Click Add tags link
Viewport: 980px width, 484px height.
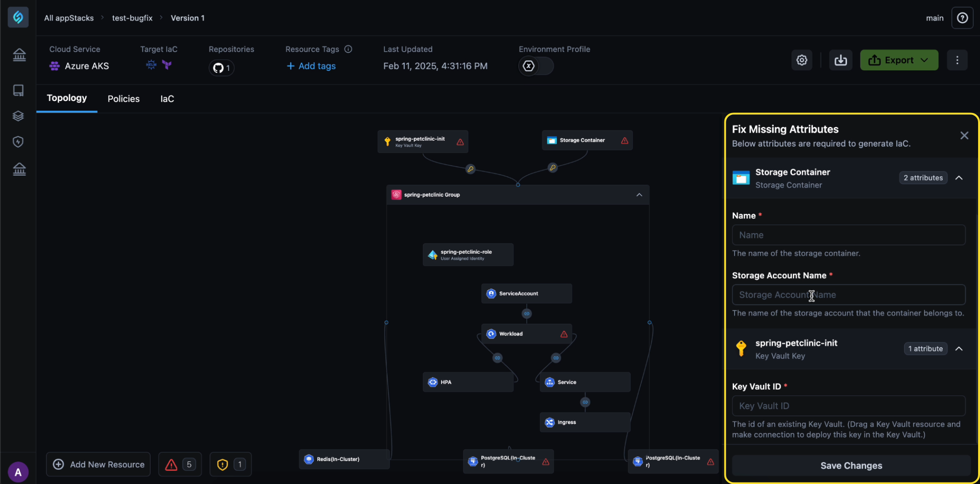pyautogui.click(x=311, y=66)
